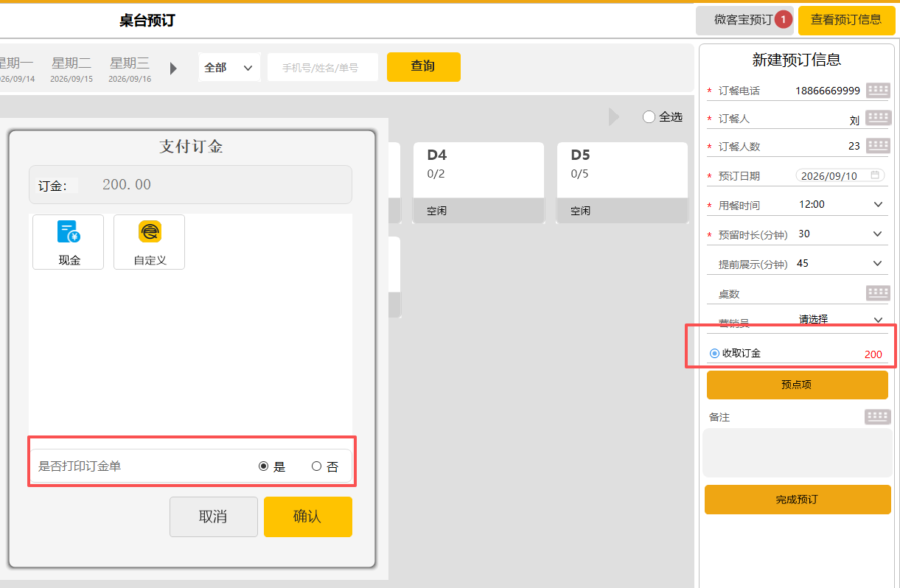This screenshot has width=900, height=588.
Task: Open keyboard icon beside 订餐电话
Action: click(878, 91)
